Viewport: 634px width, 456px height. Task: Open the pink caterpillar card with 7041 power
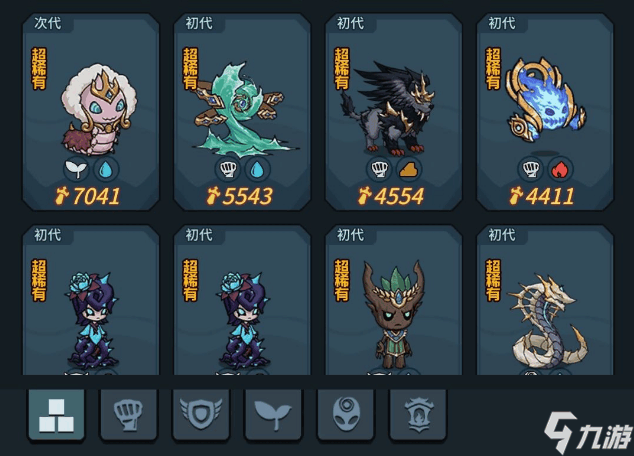point(91,112)
